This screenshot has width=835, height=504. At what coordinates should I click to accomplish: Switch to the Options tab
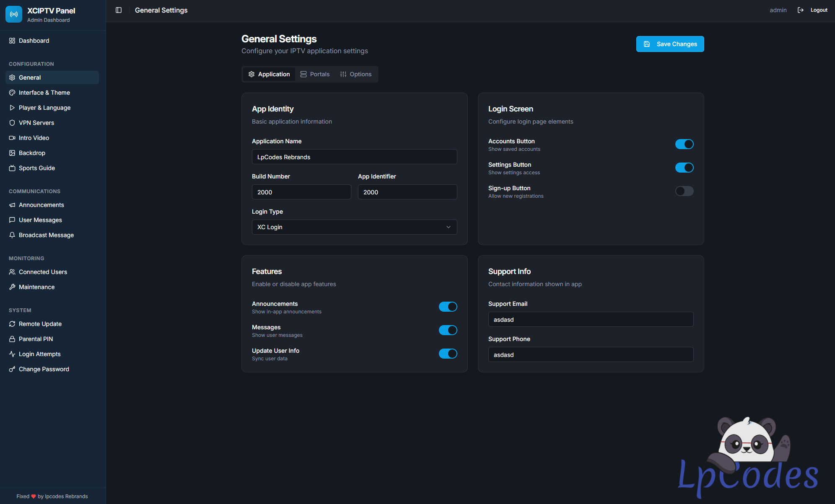(356, 74)
